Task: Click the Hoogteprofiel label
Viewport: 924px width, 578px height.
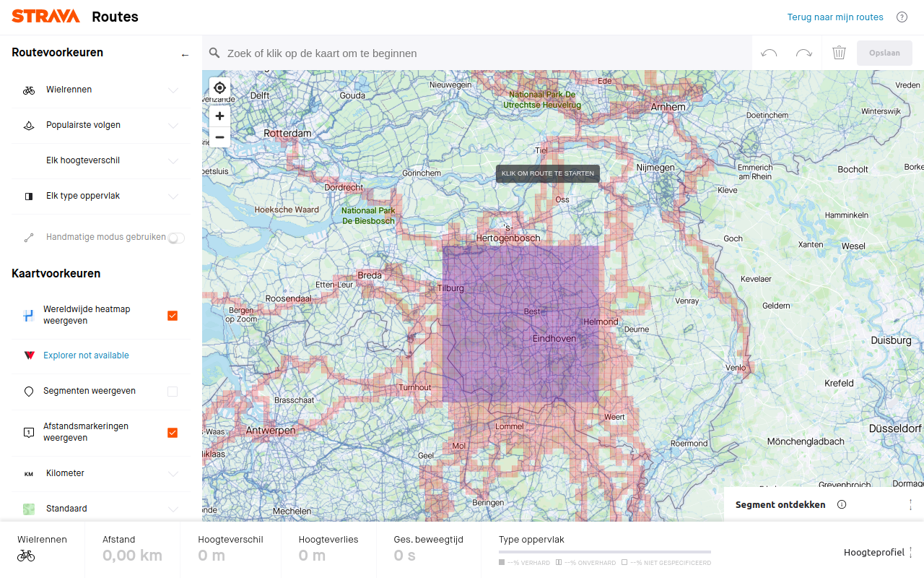Action: [874, 553]
